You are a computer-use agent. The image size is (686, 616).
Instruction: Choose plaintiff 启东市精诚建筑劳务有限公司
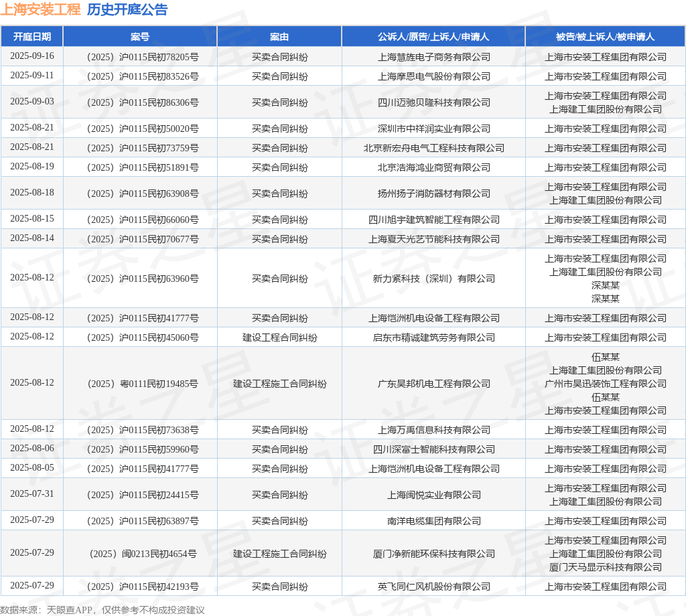433,337
